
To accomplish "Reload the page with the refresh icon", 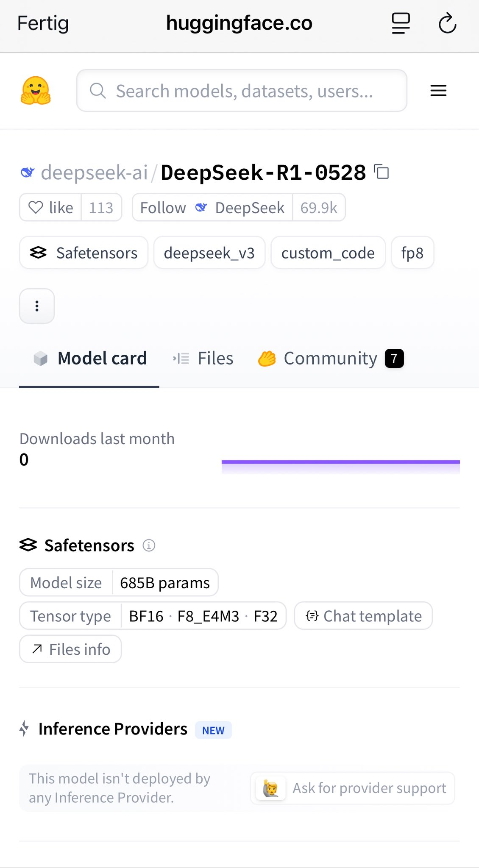I will (447, 23).
